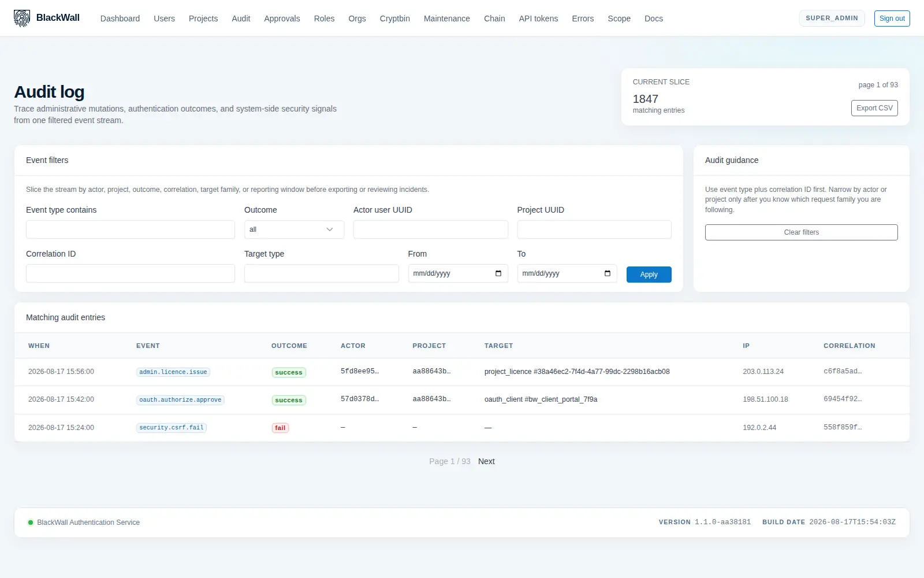Click correlation ID c6f8a5ad…

(843, 371)
